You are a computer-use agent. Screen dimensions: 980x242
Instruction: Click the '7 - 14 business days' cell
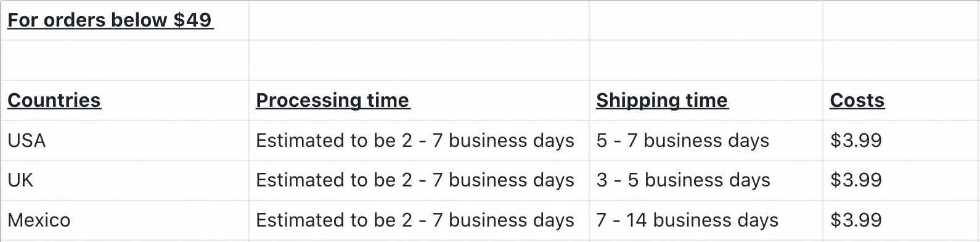pos(706,220)
